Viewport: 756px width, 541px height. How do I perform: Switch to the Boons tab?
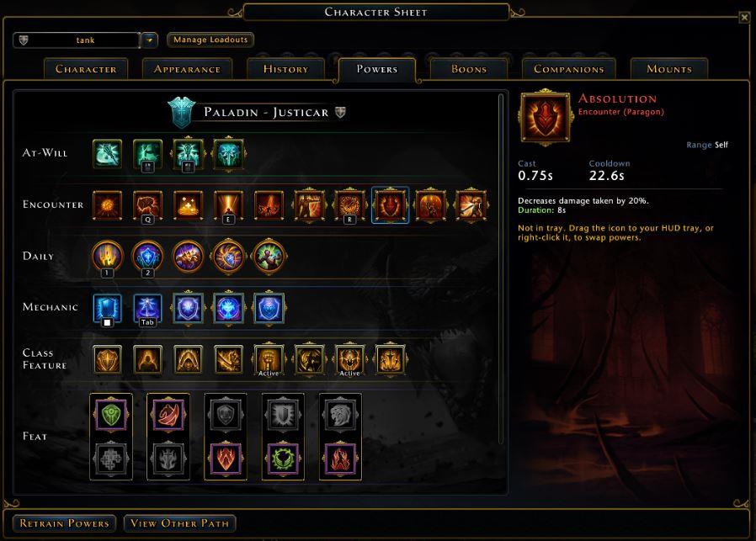469,69
